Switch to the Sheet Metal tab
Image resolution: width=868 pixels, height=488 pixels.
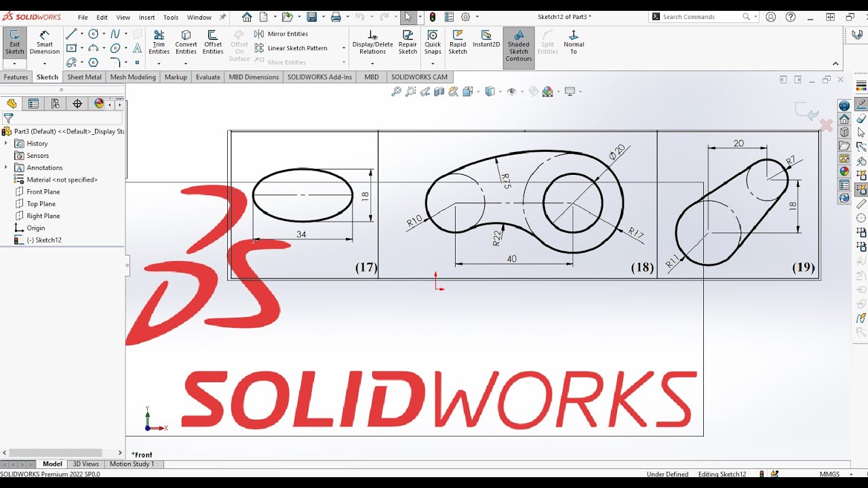(84, 77)
